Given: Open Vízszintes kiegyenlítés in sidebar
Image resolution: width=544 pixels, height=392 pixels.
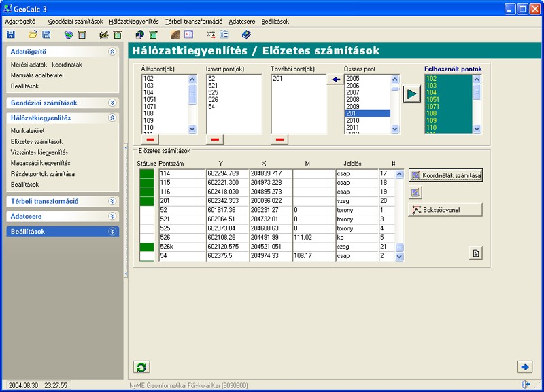Looking at the screenshot, I should pyautogui.click(x=39, y=152).
